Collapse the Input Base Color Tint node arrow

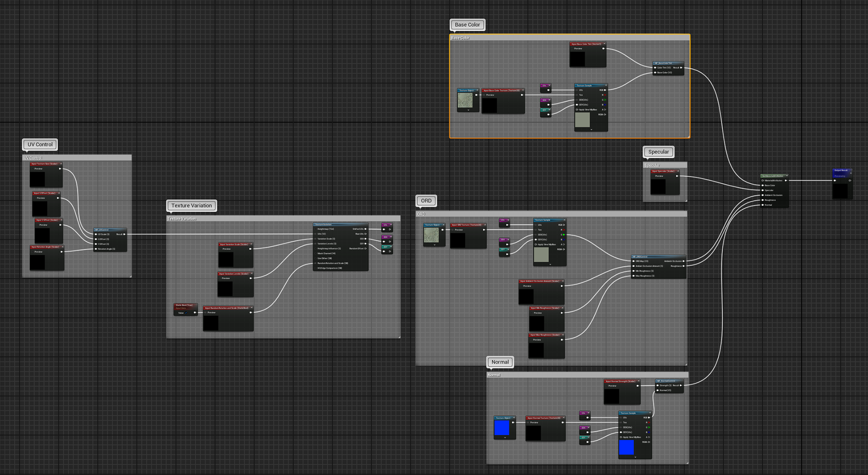pos(604,44)
